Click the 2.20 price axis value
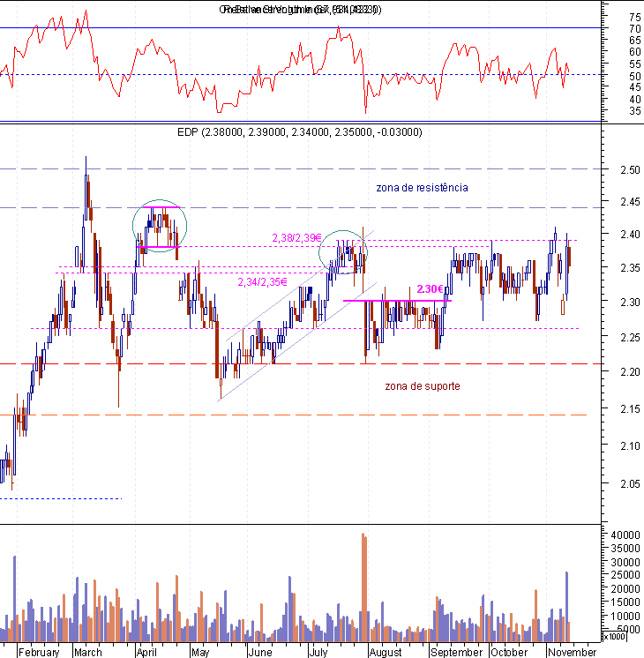This screenshot has width=644, height=658. (630, 372)
